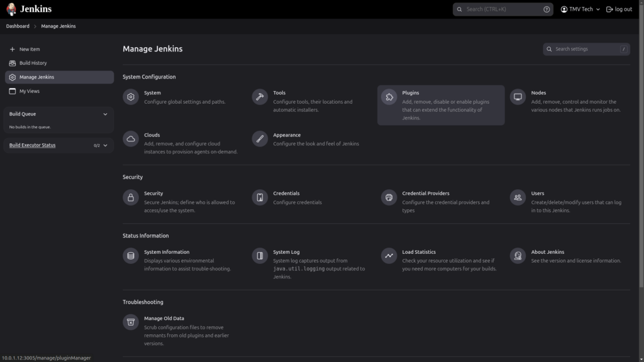Click the Appearance paintbrush icon
Image resolution: width=644 pixels, height=362 pixels.
pos(260,139)
